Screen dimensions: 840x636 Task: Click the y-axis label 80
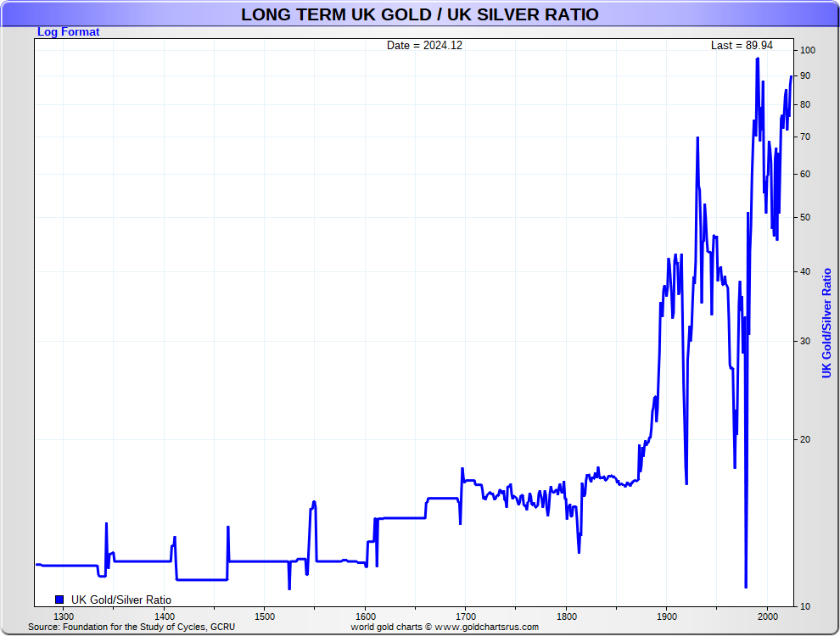805,105
